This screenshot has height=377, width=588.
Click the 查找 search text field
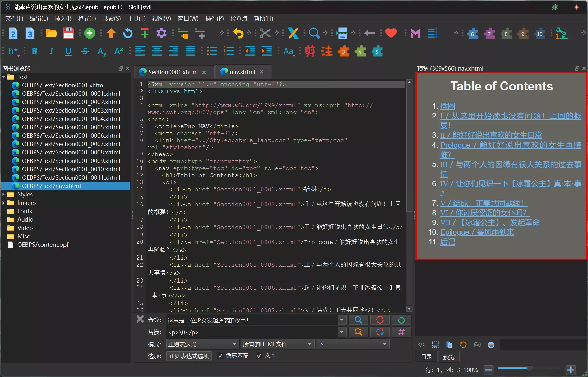coord(251,320)
